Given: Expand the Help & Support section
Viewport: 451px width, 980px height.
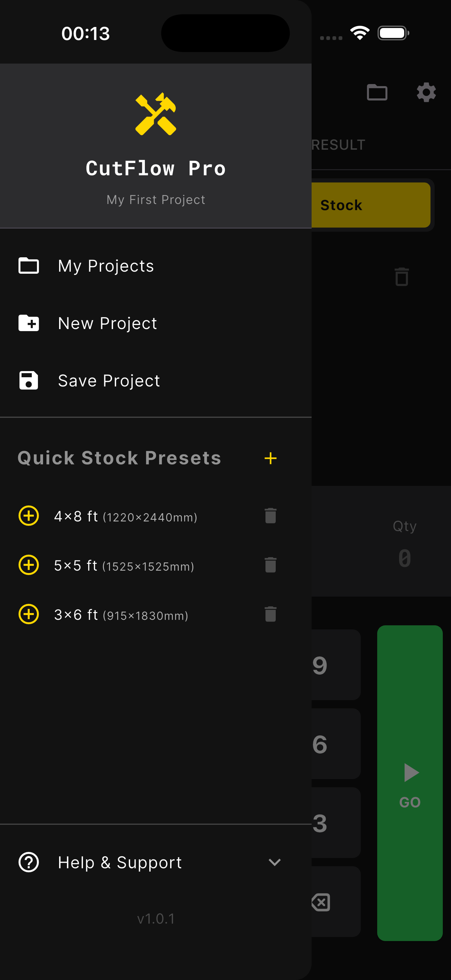Looking at the screenshot, I should click(275, 862).
